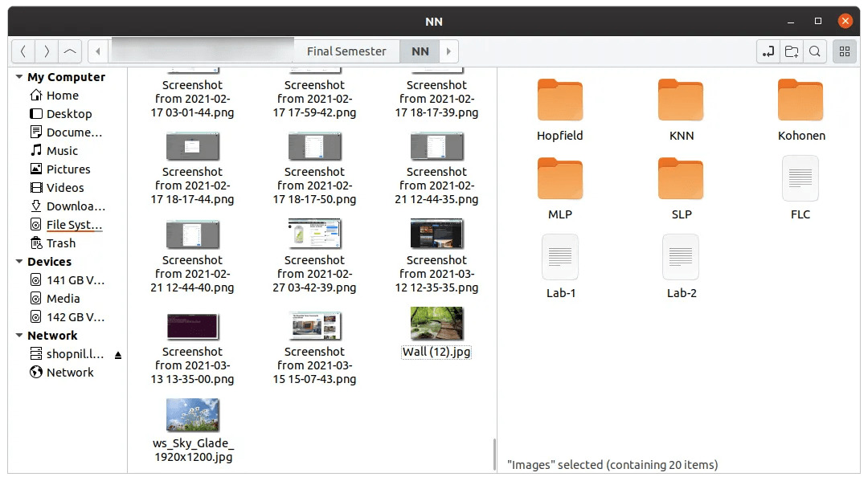Select the NN breadcrumb tab
This screenshot has width=868, height=481.
420,51
